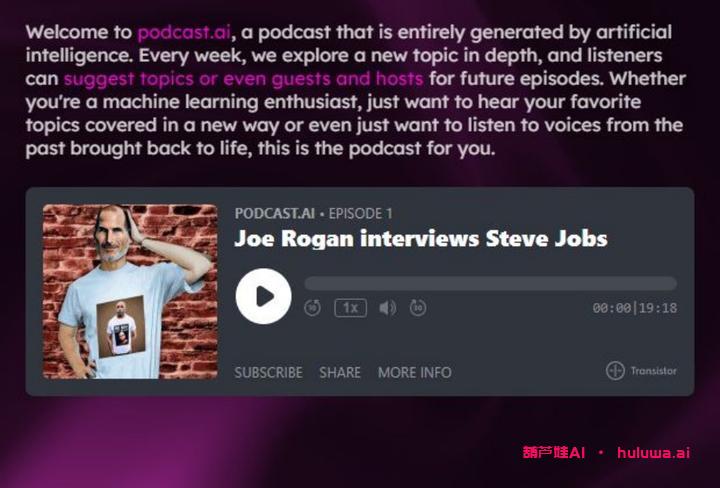Click the Transistor text label
The height and width of the screenshot is (488, 720).
coord(653,371)
